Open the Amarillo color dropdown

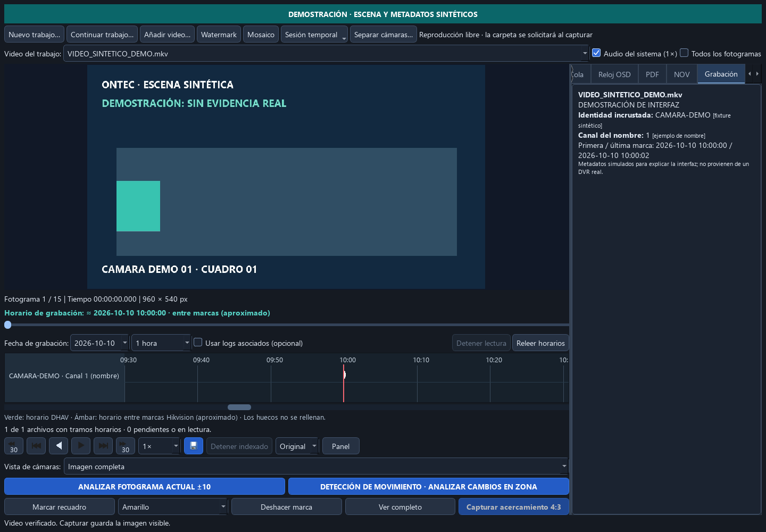coord(173,506)
